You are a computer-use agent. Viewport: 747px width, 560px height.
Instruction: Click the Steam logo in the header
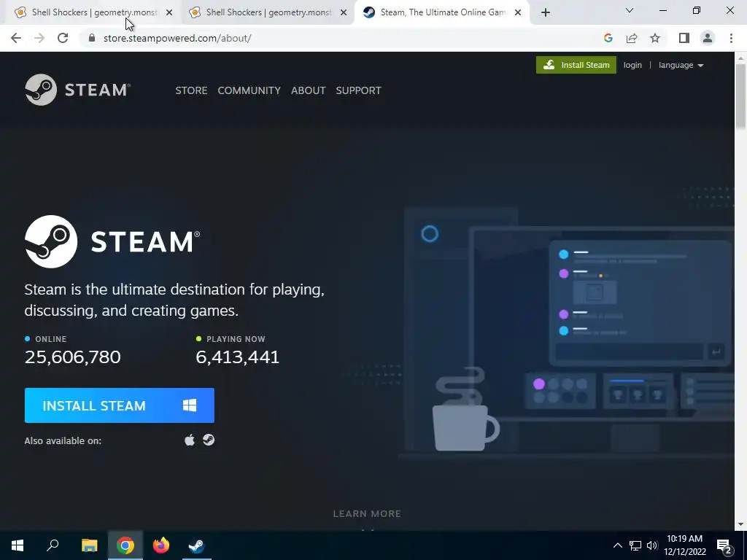tap(77, 90)
